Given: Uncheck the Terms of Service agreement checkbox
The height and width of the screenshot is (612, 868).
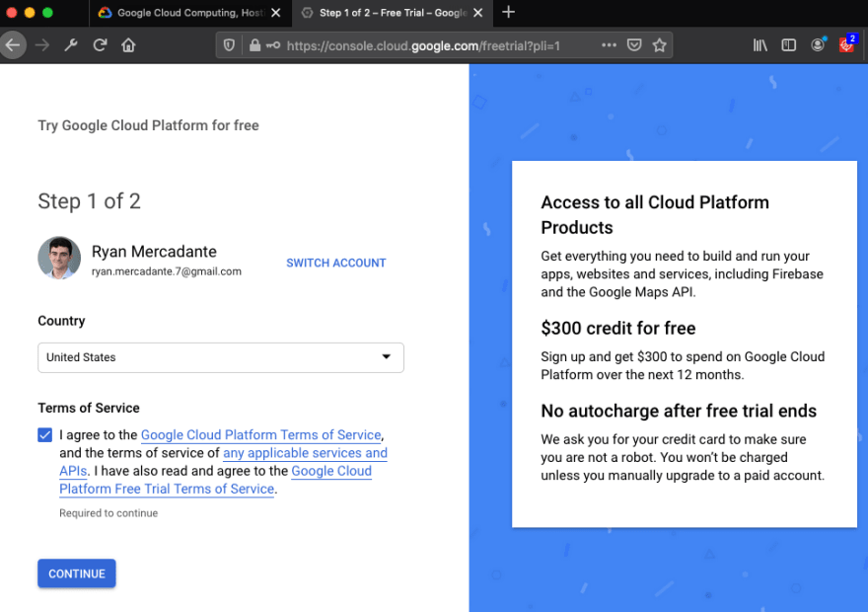Looking at the screenshot, I should click(44, 434).
